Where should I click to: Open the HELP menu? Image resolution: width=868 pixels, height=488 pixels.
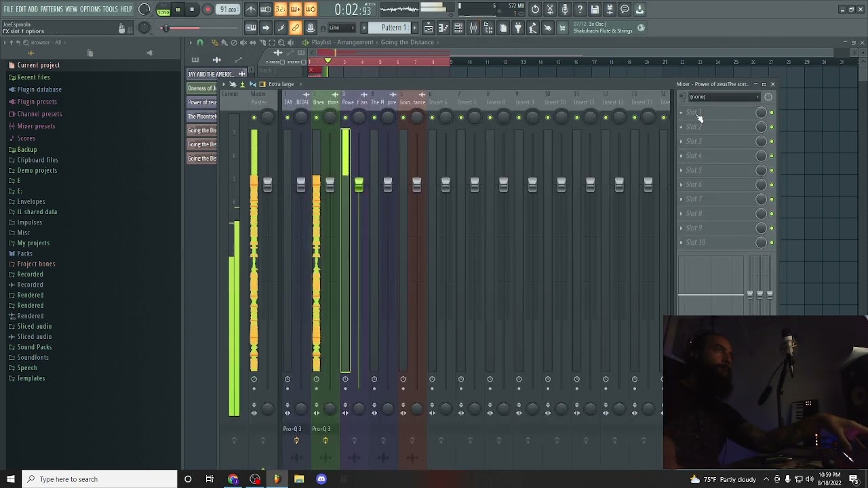127,9
